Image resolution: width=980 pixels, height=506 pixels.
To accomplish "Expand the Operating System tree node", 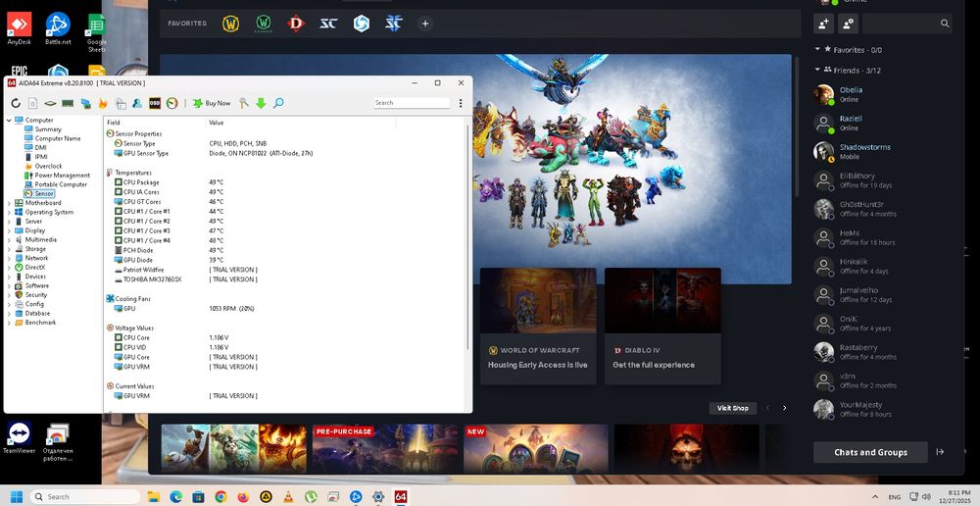I will (x=9, y=213).
